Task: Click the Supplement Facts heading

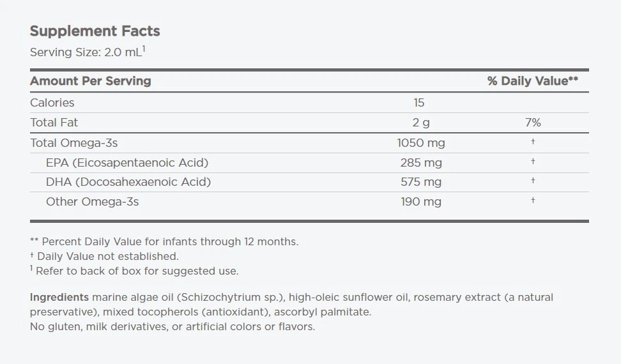Action: [95, 31]
